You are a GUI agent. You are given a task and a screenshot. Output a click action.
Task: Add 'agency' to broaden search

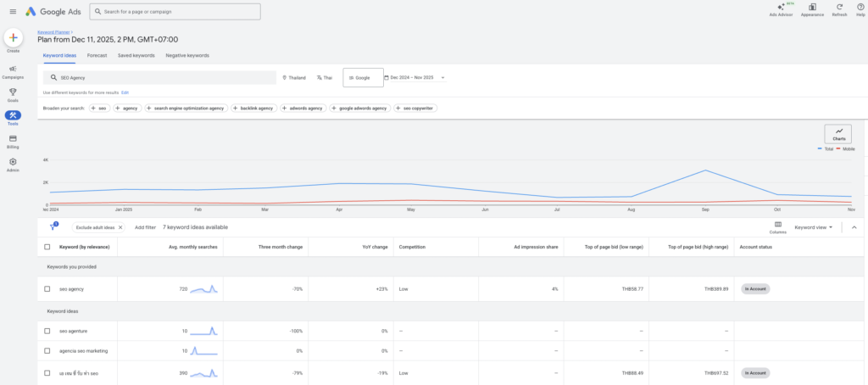pyautogui.click(x=127, y=108)
